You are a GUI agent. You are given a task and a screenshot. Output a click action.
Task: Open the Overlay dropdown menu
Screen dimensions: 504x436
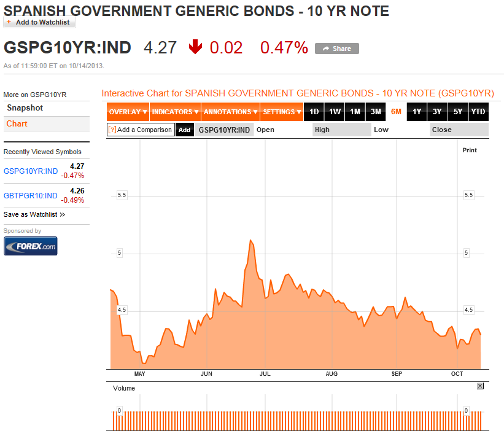click(128, 112)
